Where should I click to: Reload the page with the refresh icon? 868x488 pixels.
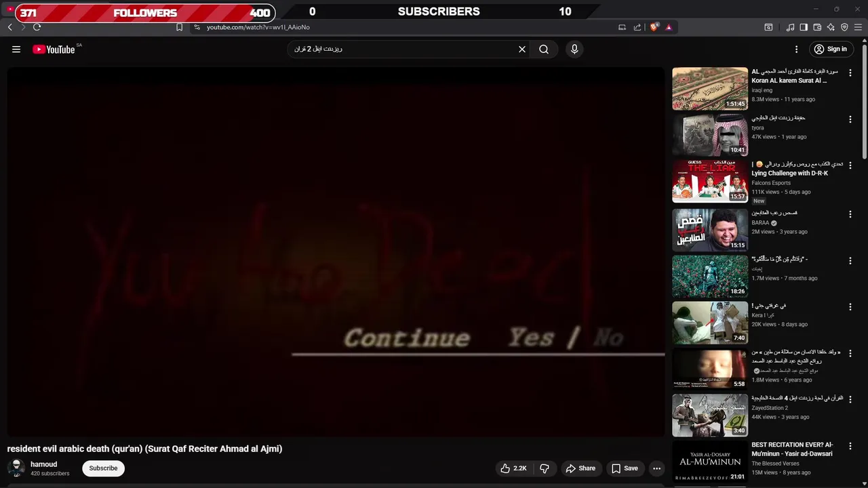37,27
